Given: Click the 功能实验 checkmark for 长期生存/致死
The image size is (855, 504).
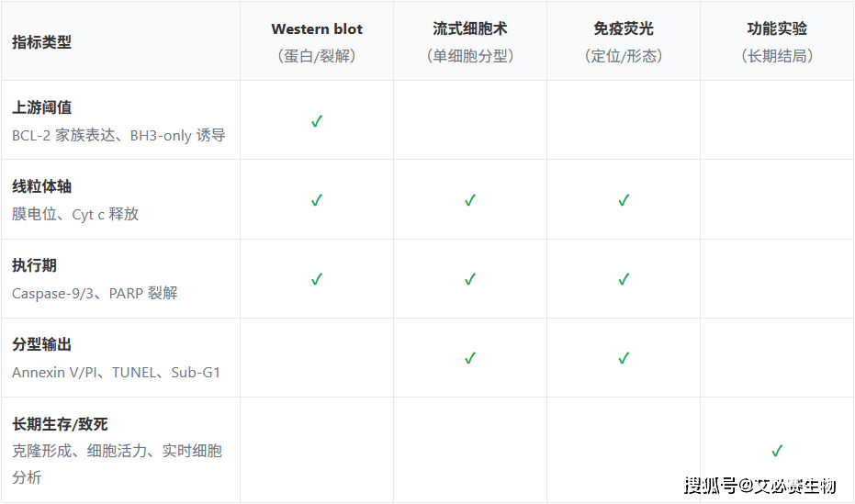Looking at the screenshot, I should pos(777,451).
